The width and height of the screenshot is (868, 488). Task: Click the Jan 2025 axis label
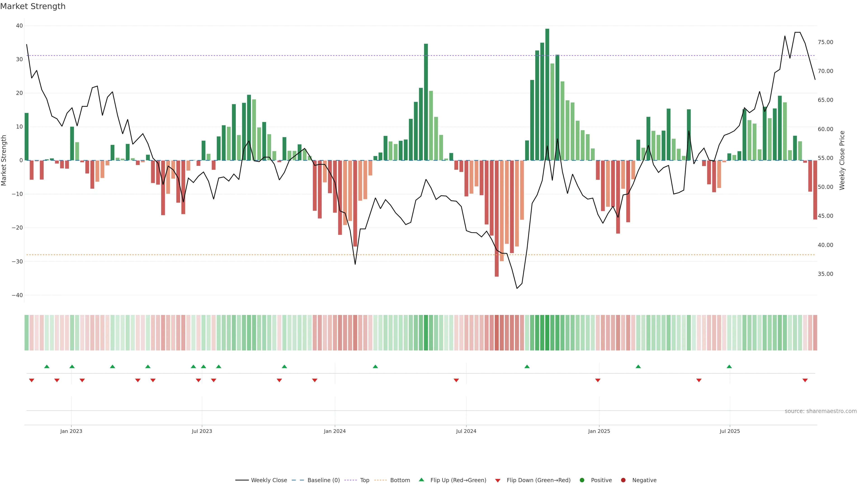(599, 431)
